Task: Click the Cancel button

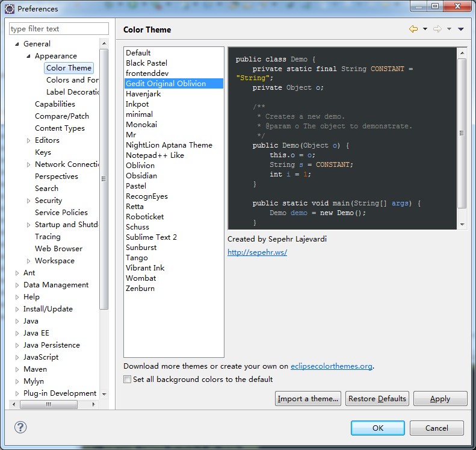Action: pos(436,428)
